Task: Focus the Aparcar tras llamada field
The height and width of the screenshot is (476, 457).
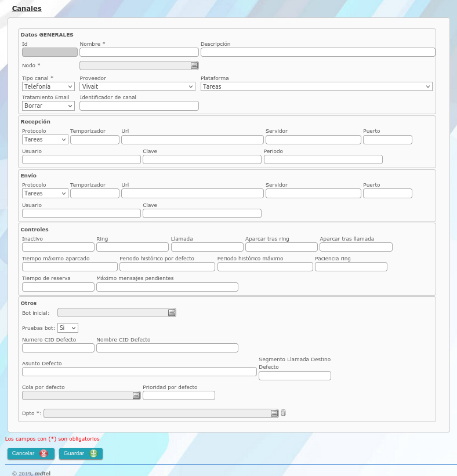Action: (x=356, y=247)
